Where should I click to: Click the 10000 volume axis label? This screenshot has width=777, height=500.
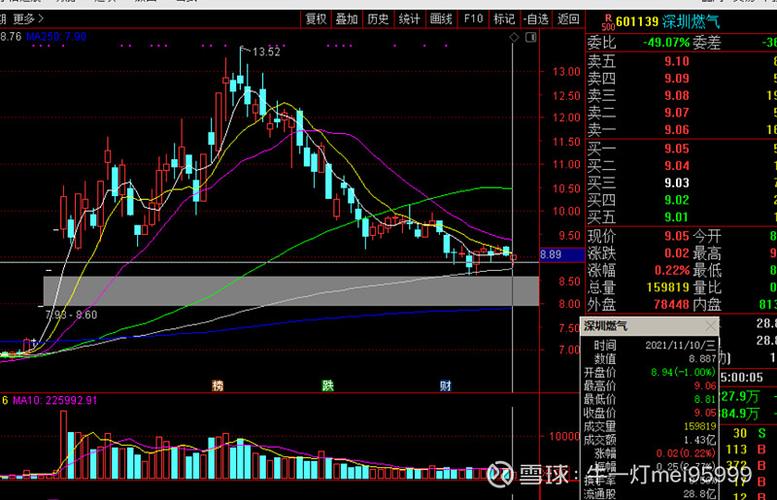click(564, 437)
